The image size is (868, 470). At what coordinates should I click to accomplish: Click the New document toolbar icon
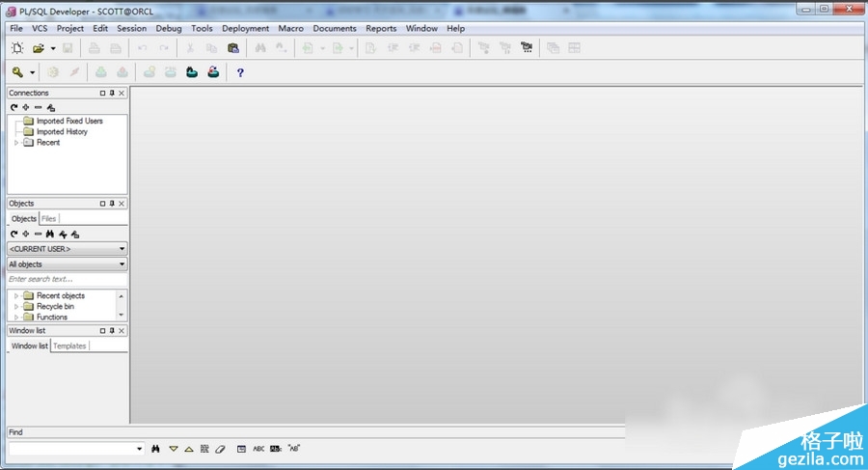(17, 48)
